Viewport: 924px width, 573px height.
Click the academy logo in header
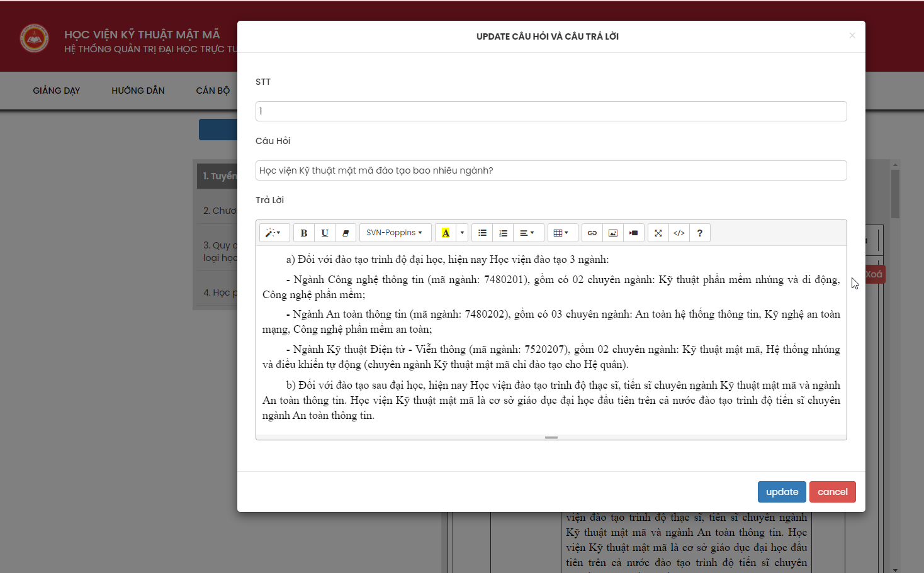[x=34, y=38]
